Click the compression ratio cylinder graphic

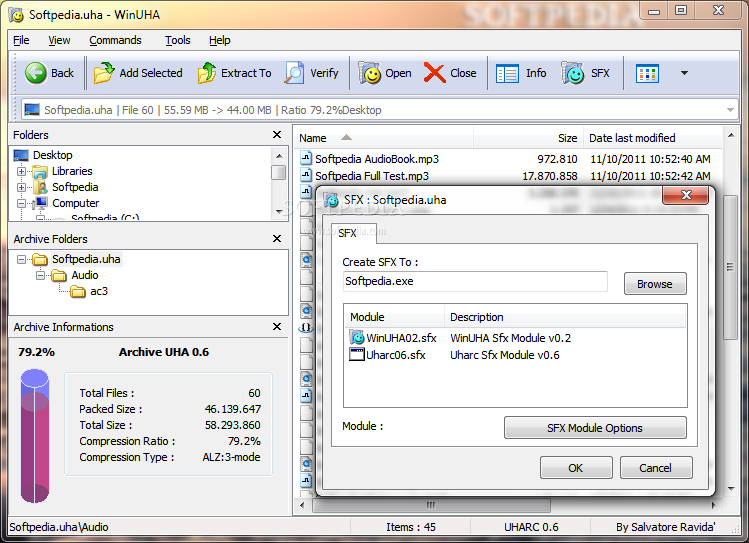34,436
